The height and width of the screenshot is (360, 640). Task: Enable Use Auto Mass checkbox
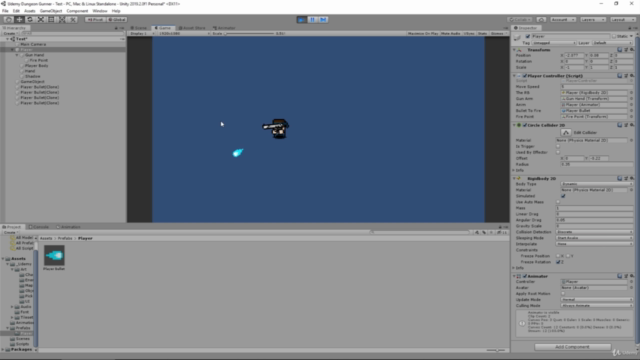pyautogui.click(x=558, y=202)
